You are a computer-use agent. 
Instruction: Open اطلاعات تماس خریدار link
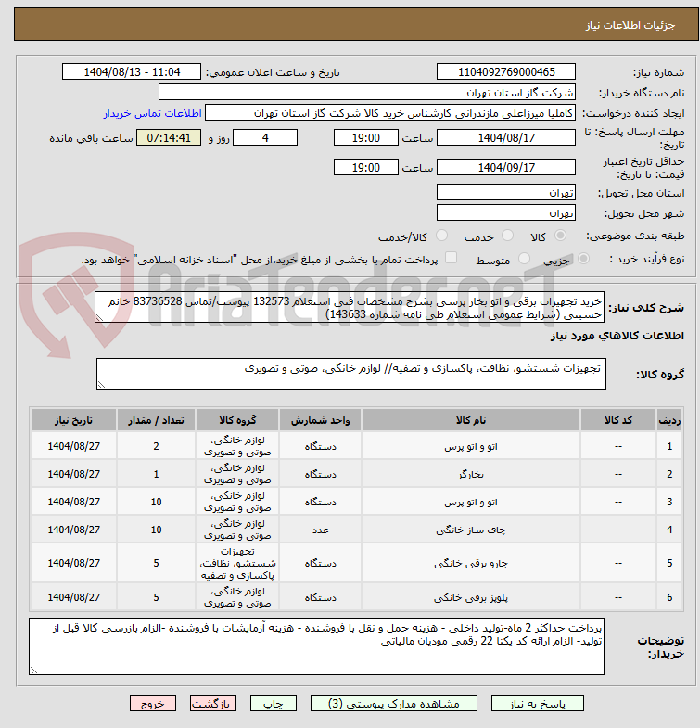pyautogui.click(x=152, y=113)
